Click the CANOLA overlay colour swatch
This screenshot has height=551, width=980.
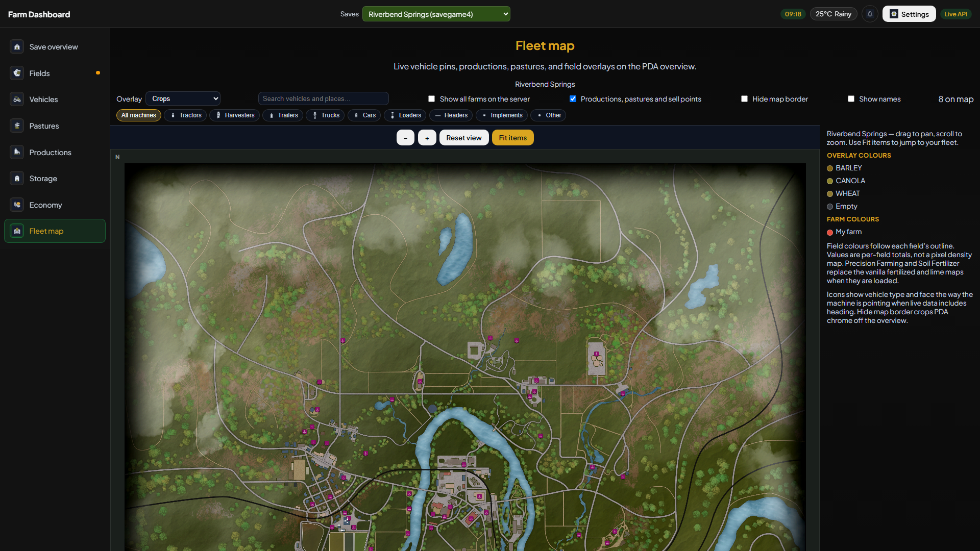[830, 181]
